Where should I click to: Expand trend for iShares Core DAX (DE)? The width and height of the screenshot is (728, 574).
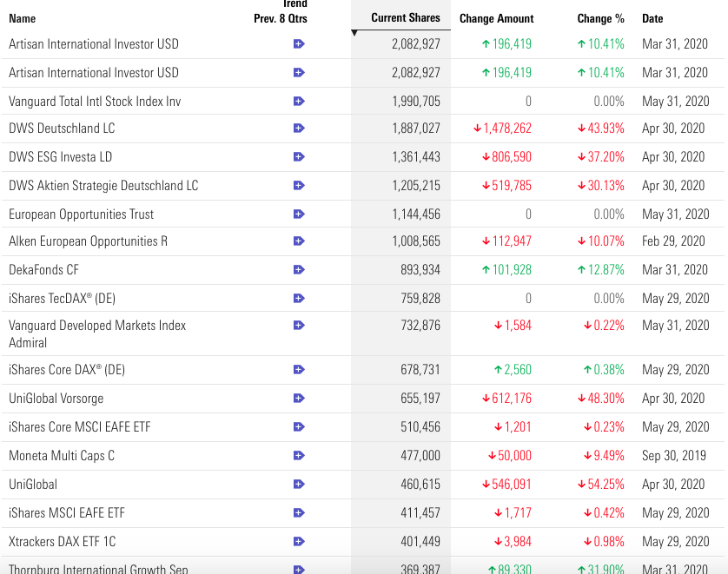(299, 370)
